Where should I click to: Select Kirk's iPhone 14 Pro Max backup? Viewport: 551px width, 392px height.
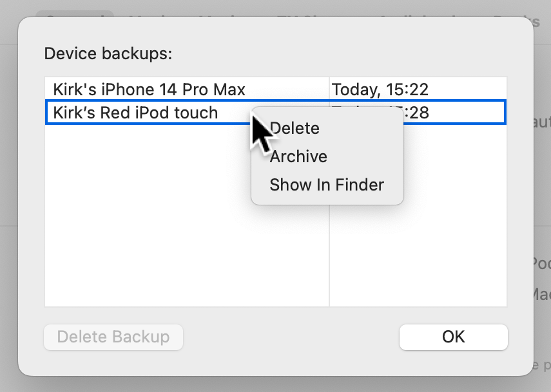[x=149, y=89]
